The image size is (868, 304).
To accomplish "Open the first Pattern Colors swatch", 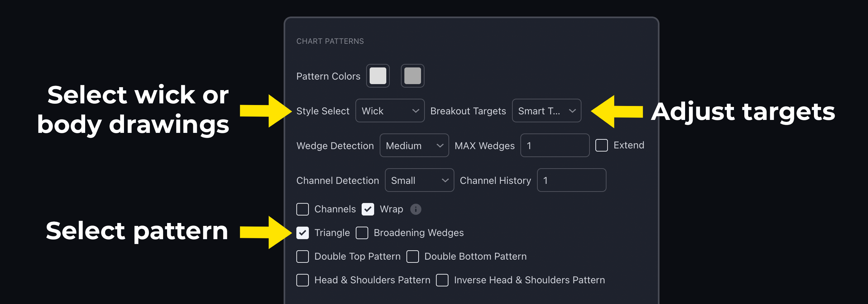I will click(378, 76).
